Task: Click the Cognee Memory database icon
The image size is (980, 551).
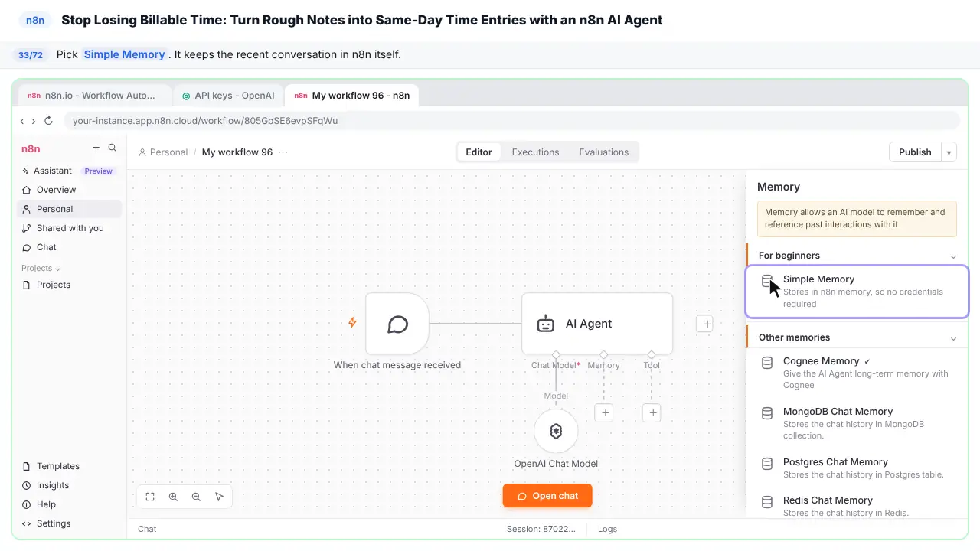Action: (766, 362)
